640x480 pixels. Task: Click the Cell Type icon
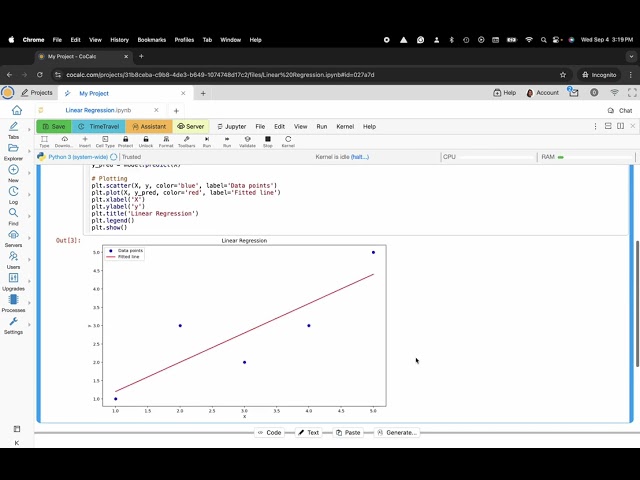coord(105,142)
